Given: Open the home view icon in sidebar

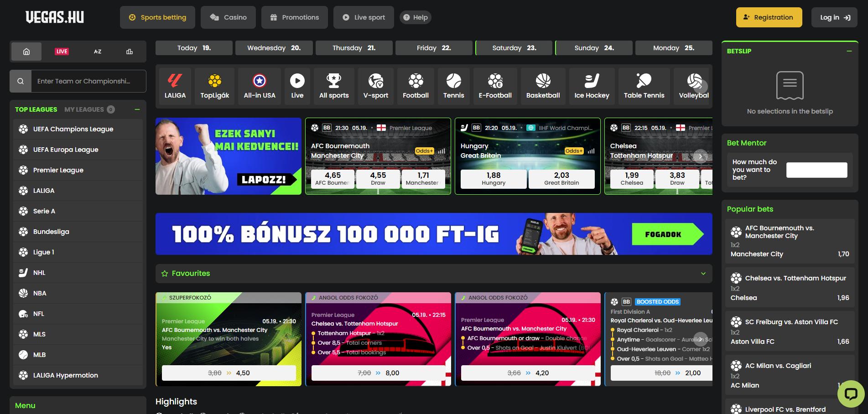Looking at the screenshot, I should coord(26,52).
